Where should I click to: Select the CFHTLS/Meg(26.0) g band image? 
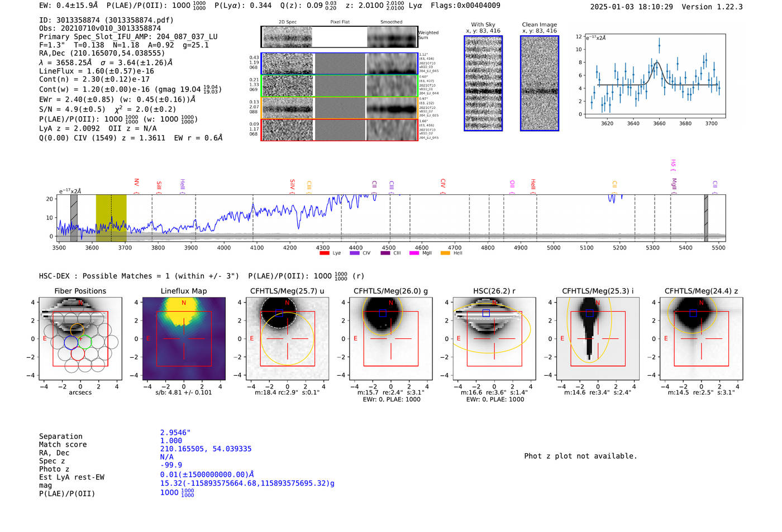point(390,338)
